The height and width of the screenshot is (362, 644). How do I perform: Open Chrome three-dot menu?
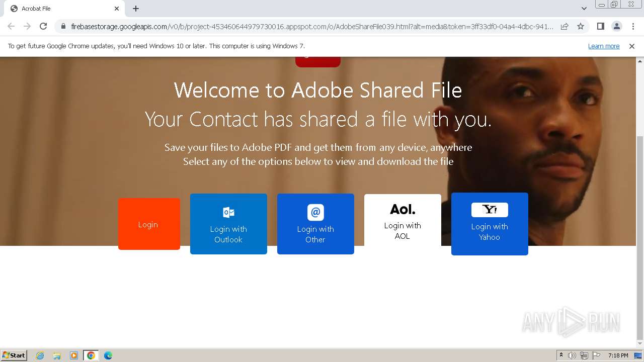point(633,26)
